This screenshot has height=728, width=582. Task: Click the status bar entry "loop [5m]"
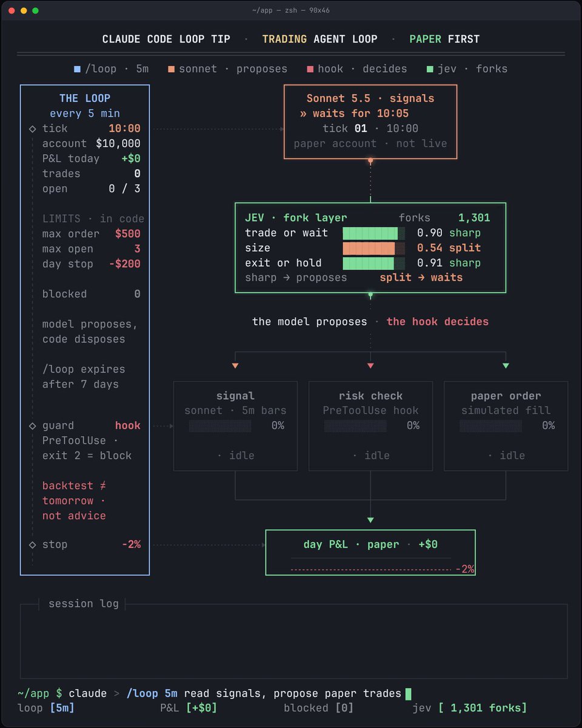pos(46,708)
